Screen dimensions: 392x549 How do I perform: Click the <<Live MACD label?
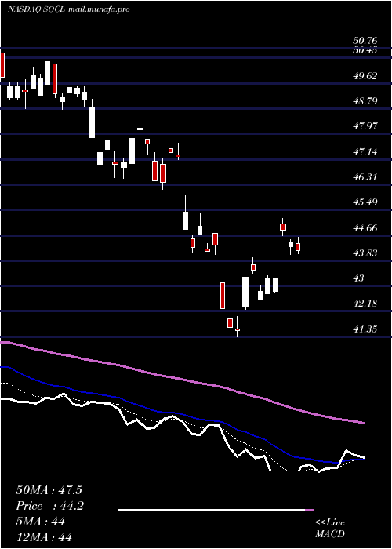coord(330,528)
